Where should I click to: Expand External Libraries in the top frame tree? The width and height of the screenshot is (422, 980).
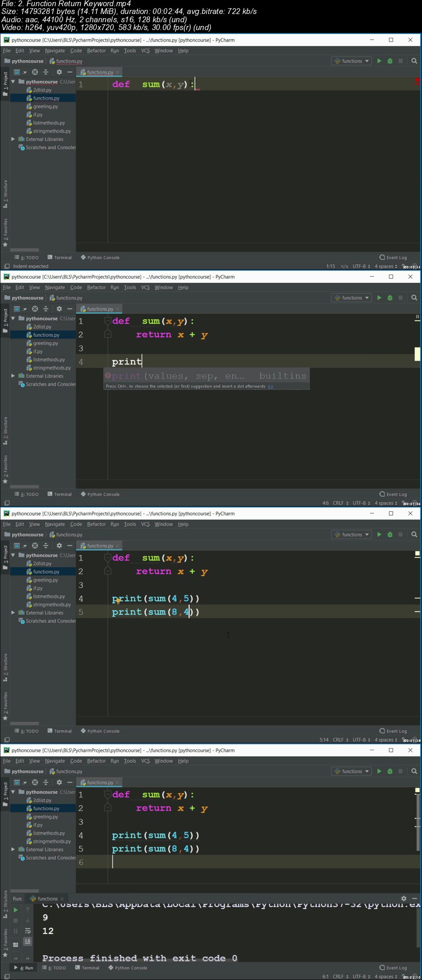click(x=13, y=139)
